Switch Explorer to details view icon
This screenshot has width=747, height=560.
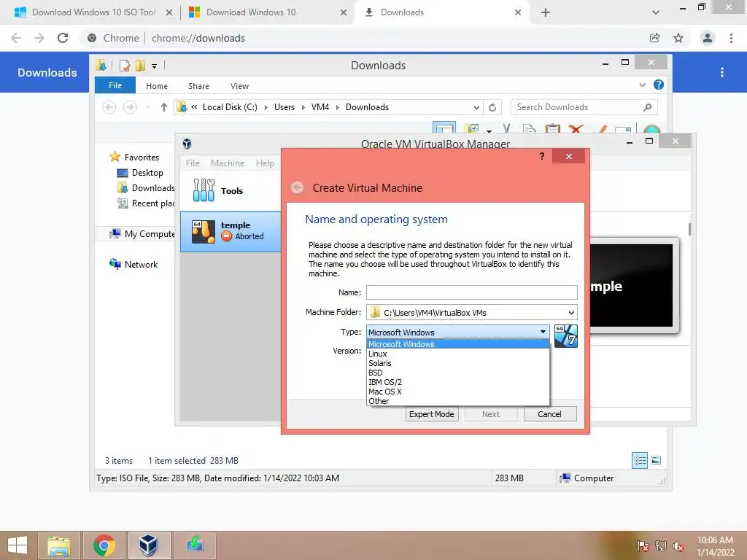click(x=640, y=461)
